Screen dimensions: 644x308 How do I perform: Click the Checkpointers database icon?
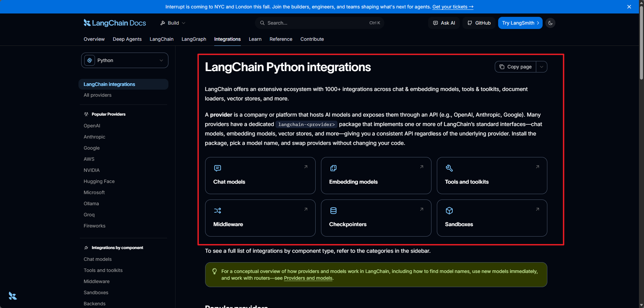click(333, 211)
